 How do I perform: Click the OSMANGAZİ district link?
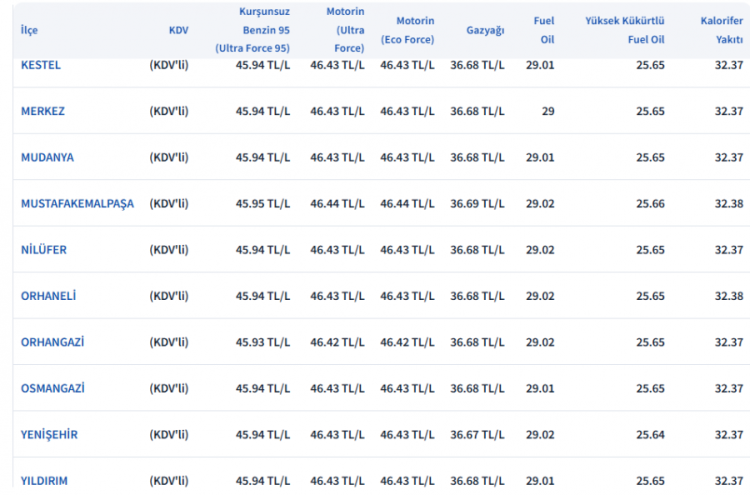click(x=52, y=388)
